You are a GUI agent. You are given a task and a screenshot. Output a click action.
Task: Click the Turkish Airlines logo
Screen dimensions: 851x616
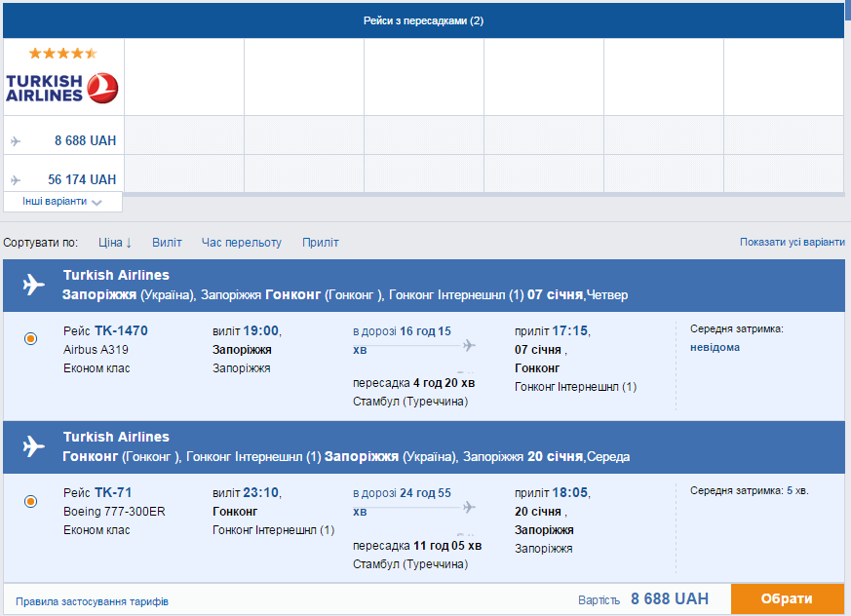pos(61,88)
